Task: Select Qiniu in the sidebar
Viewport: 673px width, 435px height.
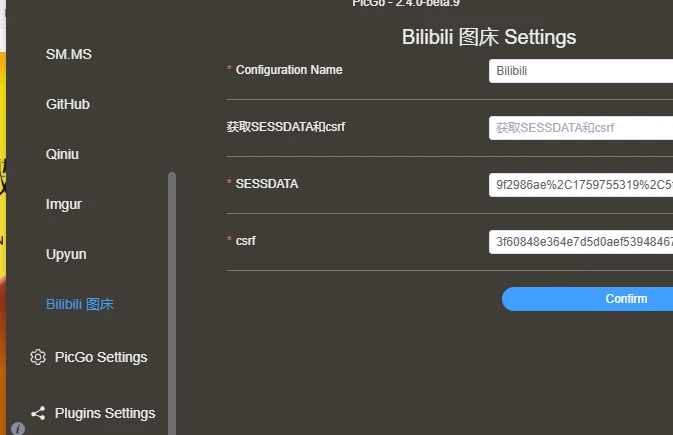Action: pyautogui.click(x=62, y=154)
